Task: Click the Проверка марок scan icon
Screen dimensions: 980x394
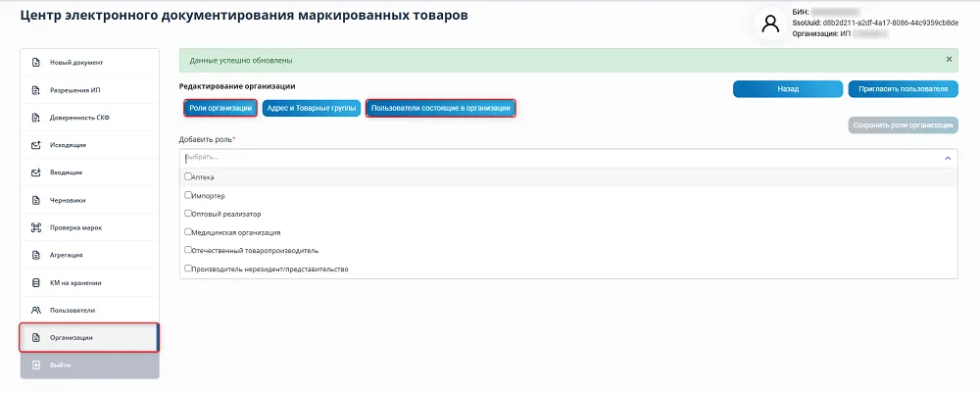Action: pyautogui.click(x=35, y=227)
